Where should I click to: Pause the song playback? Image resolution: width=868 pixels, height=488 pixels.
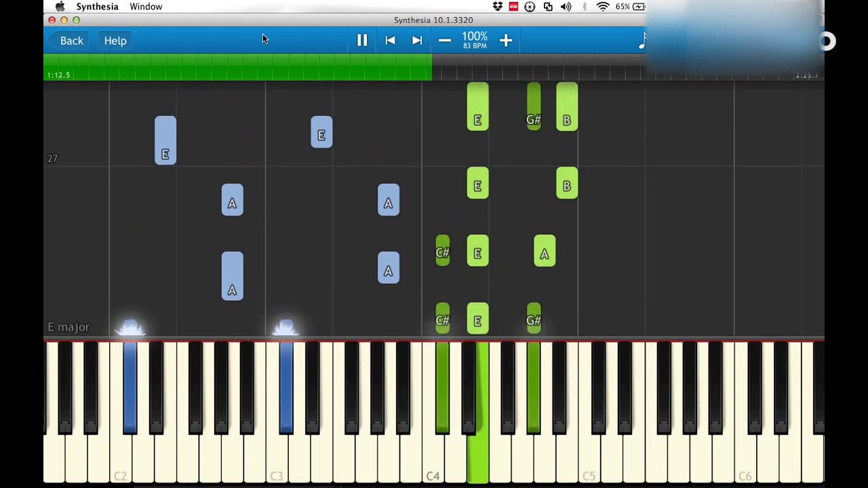[x=362, y=41]
